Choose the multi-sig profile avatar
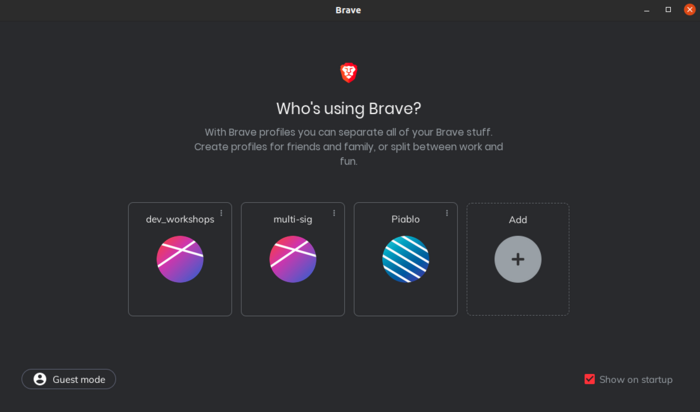 pos(293,259)
